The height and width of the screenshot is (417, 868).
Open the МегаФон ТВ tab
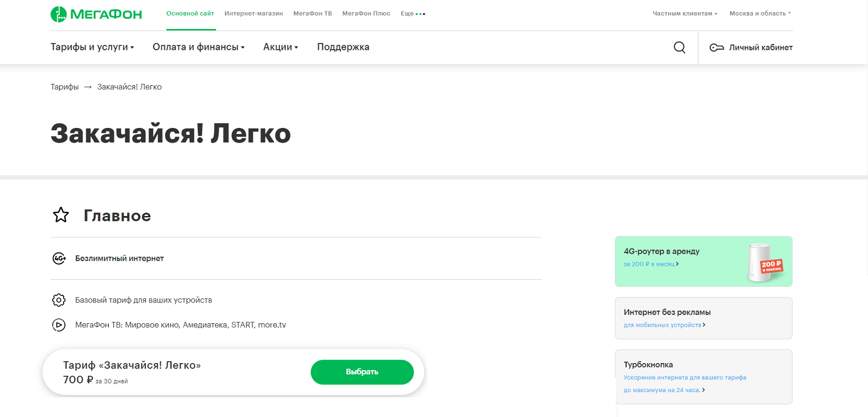coord(312,13)
